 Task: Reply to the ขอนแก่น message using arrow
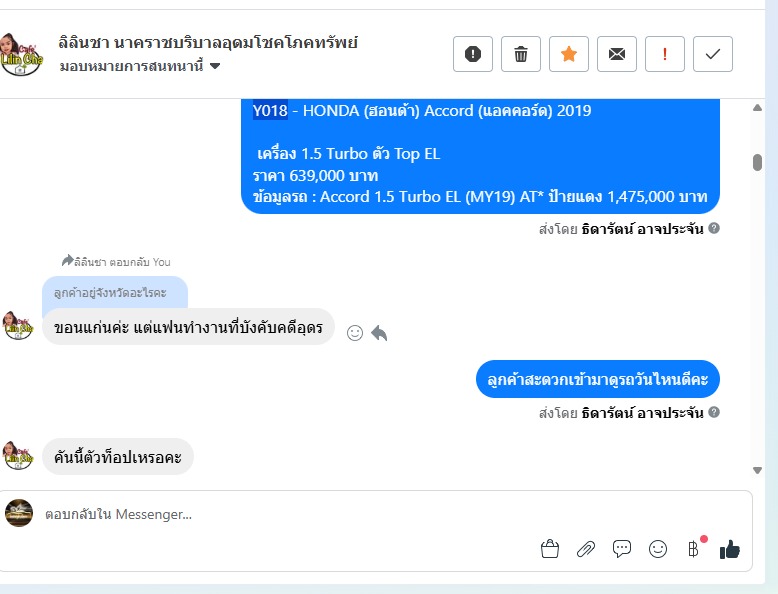click(379, 333)
